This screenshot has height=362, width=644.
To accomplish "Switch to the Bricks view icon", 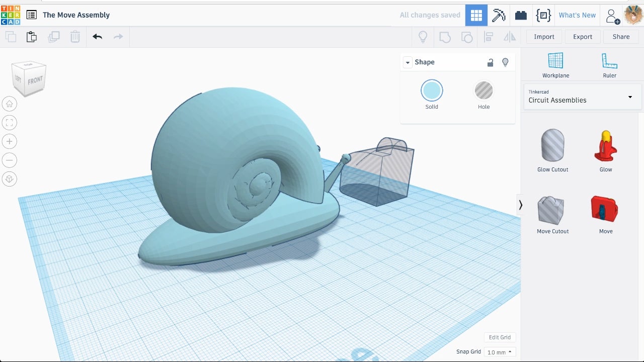I will click(521, 15).
